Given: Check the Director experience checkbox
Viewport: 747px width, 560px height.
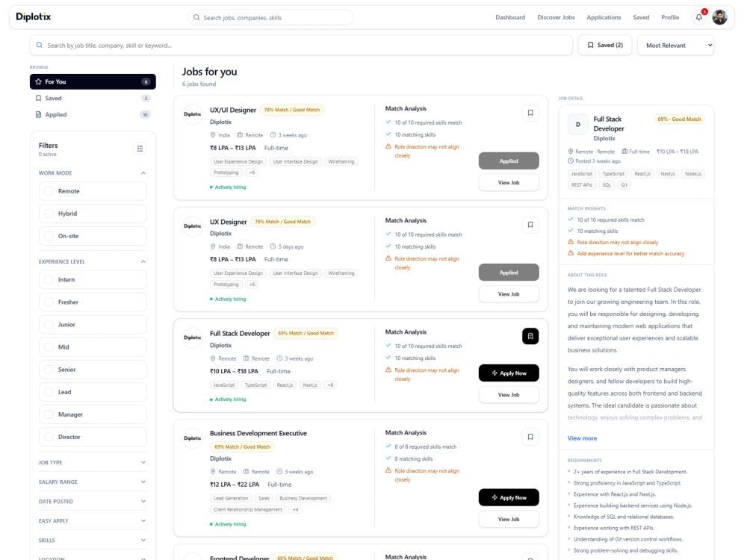Looking at the screenshot, I should click(49, 437).
